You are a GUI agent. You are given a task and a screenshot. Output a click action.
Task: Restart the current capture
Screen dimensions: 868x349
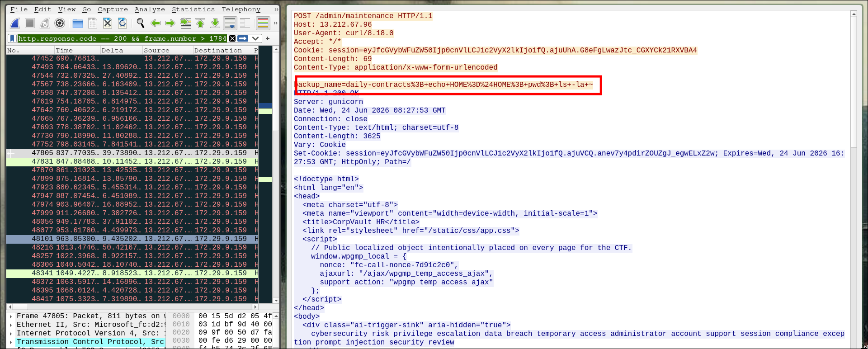pos(45,23)
